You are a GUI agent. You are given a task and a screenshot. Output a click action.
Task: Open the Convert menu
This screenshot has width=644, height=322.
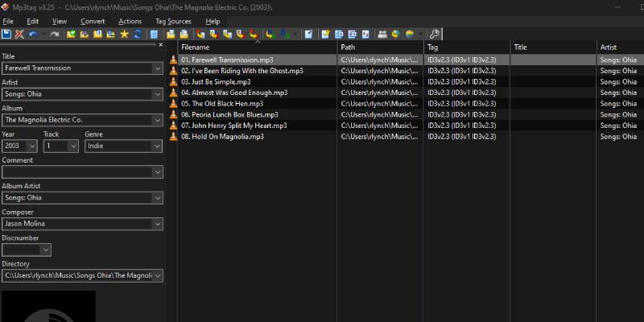[x=93, y=22]
